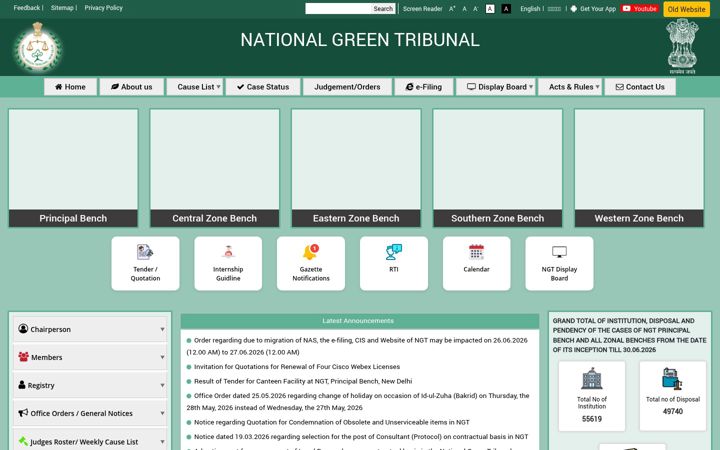Screen dimensions: 720x450
Task: Open Renewal of Four Cisco Webex Licenses announcement
Action: tap(297, 366)
